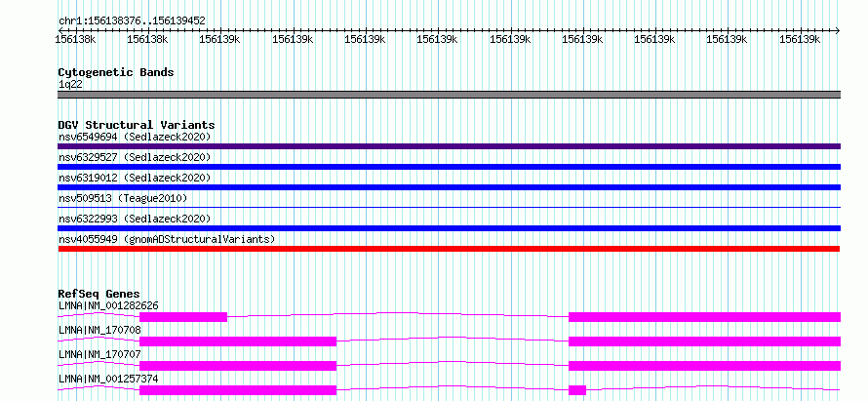
Task: Click the LMNA|NM_001257374 transcript label
Action: tap(108, 379)
